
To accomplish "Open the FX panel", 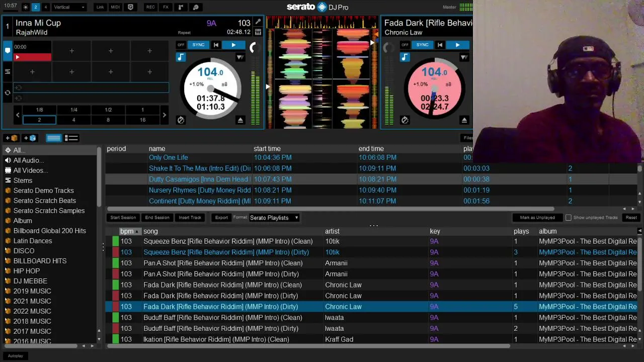I will point(166,7).
